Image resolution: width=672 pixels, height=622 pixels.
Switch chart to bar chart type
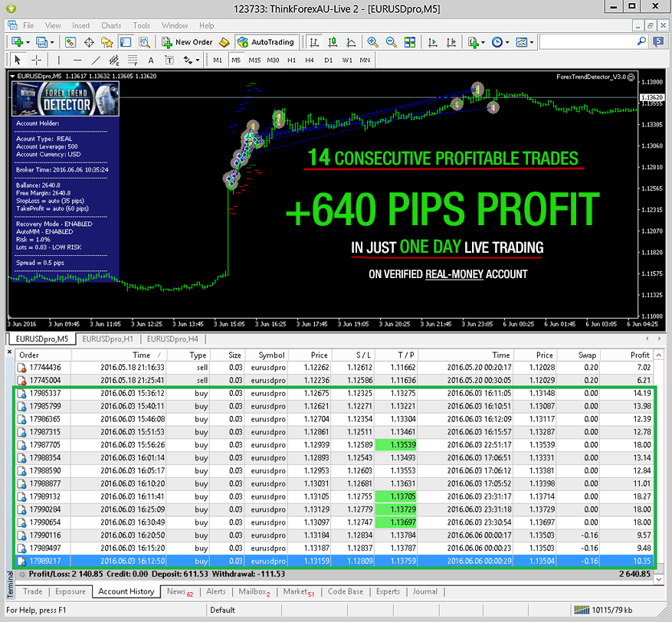tap(314, 42)
